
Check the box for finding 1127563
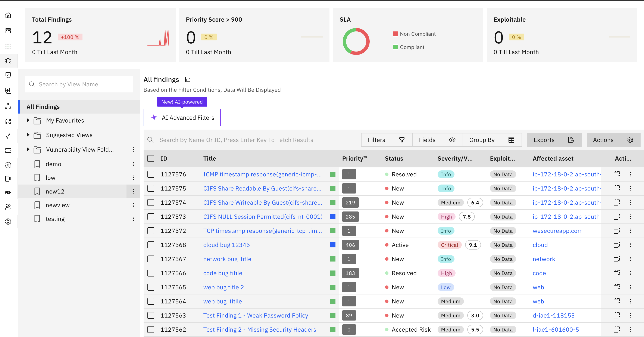point(151,315)
